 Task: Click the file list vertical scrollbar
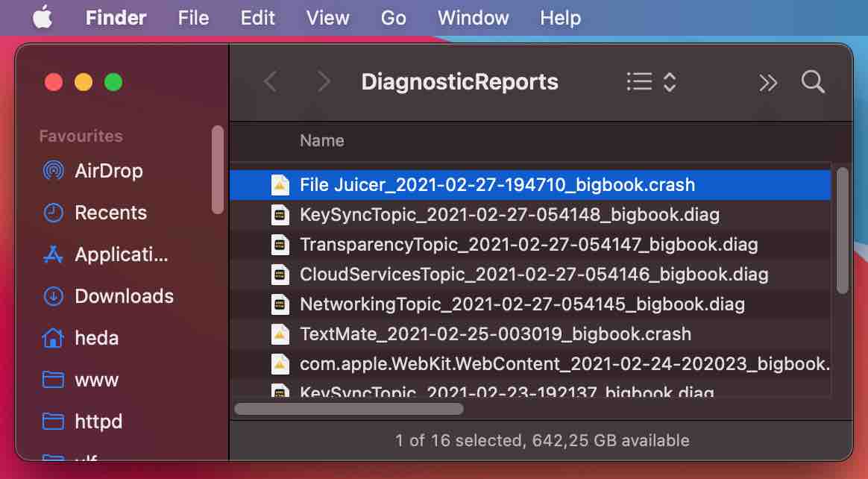click(843, 231)
